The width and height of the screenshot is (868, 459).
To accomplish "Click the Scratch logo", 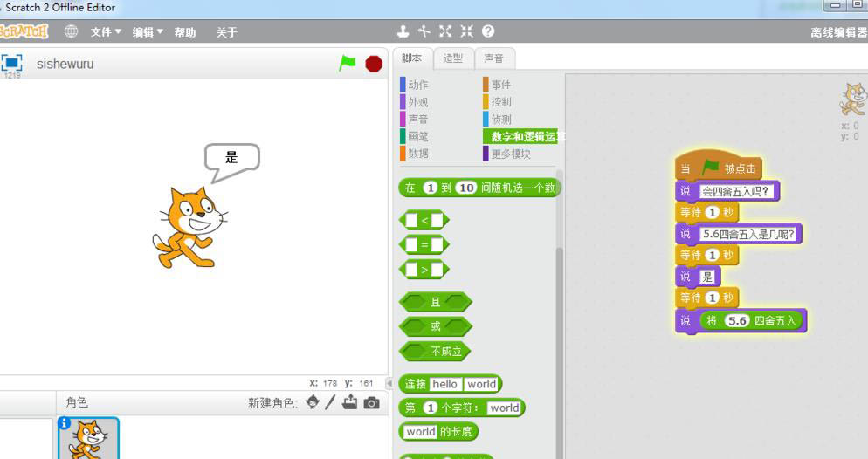I will click(24, 31).
